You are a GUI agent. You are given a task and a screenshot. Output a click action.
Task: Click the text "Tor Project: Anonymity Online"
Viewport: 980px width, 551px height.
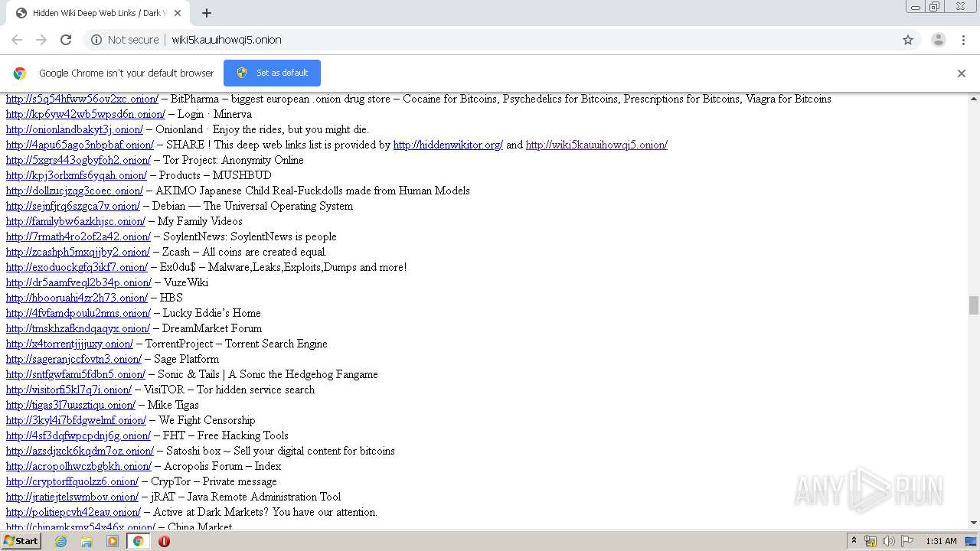234,160
